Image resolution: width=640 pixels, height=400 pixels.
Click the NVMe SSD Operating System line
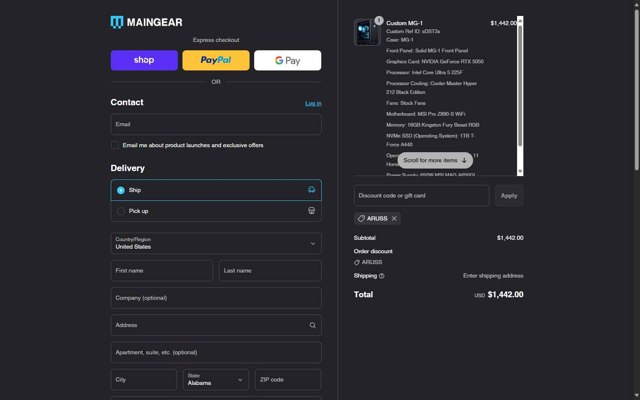tap(431, 140)
